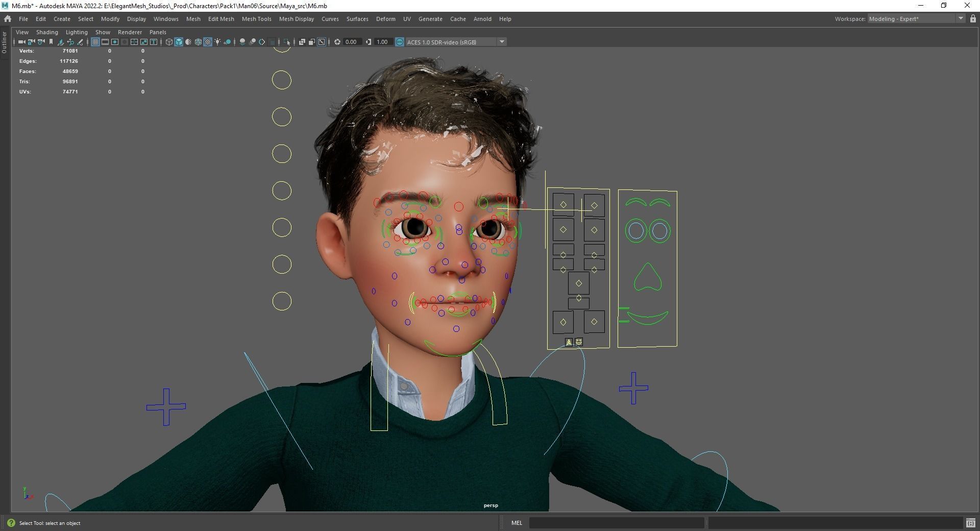This screenshot has width=980, height=531.
Task: Click the Smooth Shade All cube icon
Action: tap(179, 42)
